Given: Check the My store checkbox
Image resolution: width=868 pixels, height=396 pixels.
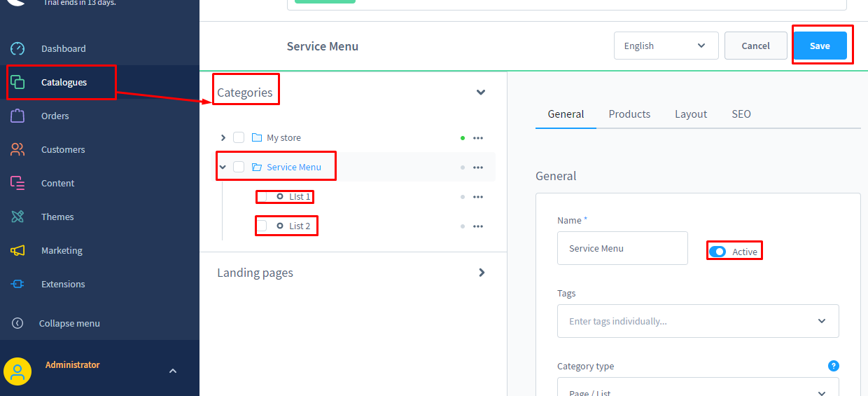Looking at the screenshot, I should (x=239, y=137).
